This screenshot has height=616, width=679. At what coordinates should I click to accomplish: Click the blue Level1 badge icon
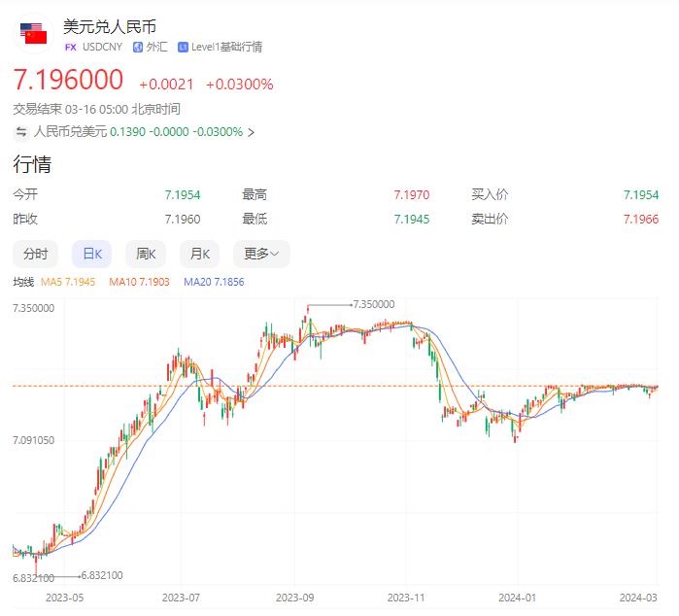(183, 47)
